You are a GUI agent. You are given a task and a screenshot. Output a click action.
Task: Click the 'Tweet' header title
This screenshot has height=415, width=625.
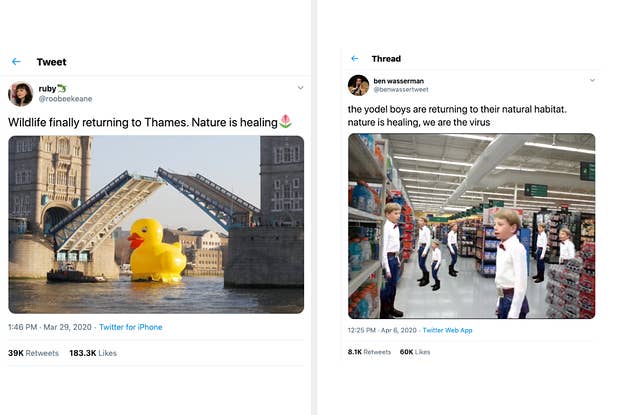[51, 62]
